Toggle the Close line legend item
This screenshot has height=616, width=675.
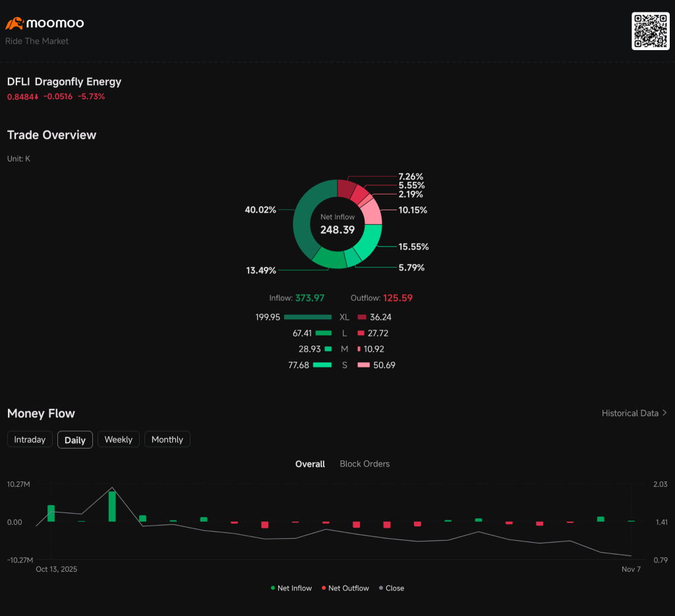click(381, 588)
